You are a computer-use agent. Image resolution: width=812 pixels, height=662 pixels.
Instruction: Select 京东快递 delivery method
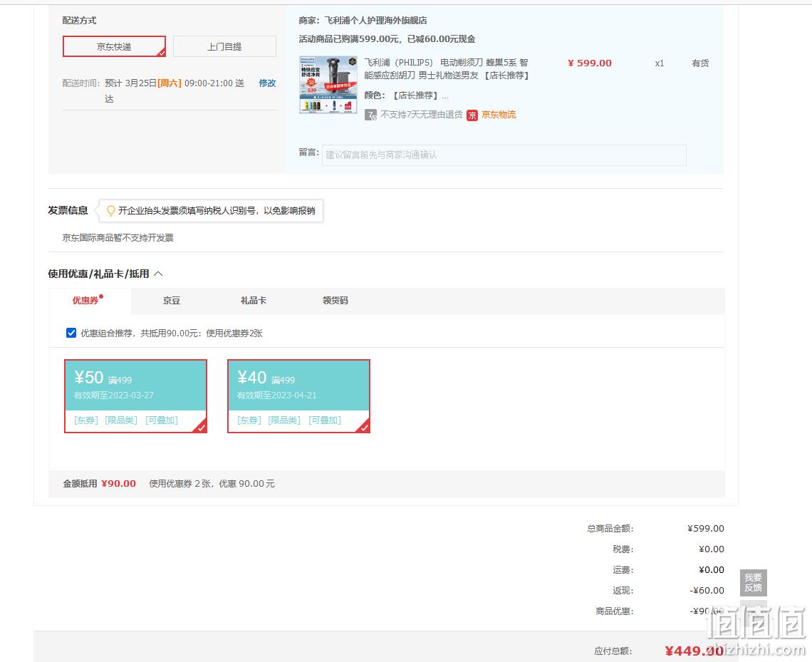click(x=114, y=46)
